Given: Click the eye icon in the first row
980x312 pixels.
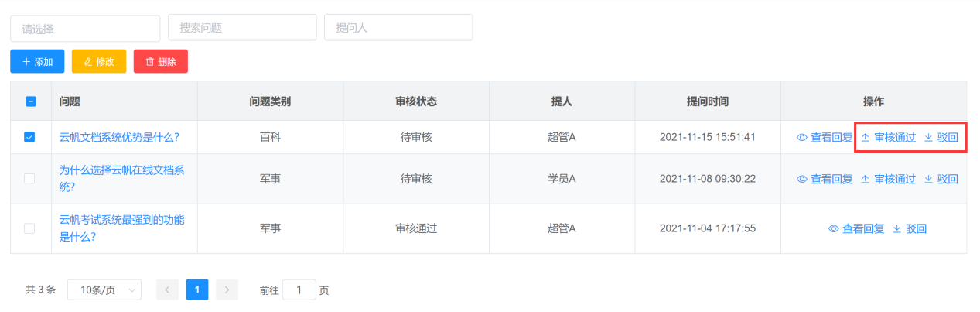Looking at the screenshot, I should coord(802,138).
